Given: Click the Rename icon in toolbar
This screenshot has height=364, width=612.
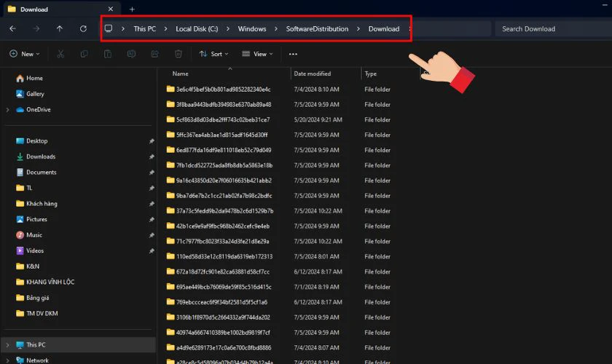Looking at the screenshot, I should pos(131,54).
